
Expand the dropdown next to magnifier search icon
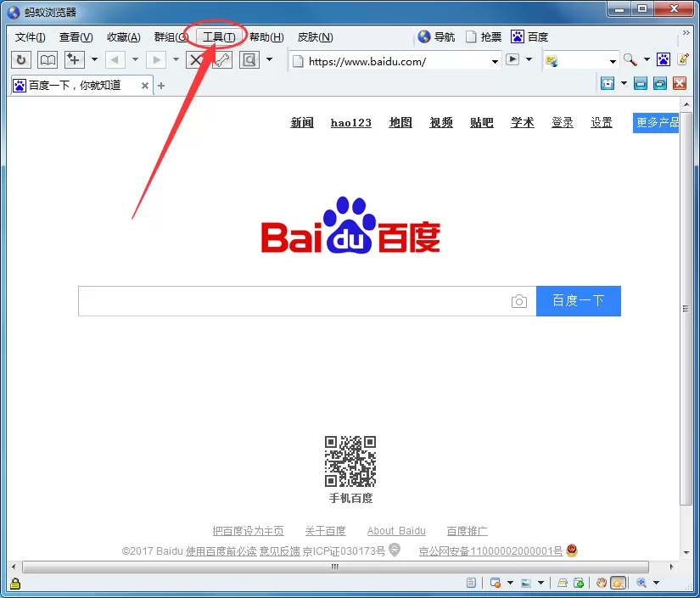647,59
